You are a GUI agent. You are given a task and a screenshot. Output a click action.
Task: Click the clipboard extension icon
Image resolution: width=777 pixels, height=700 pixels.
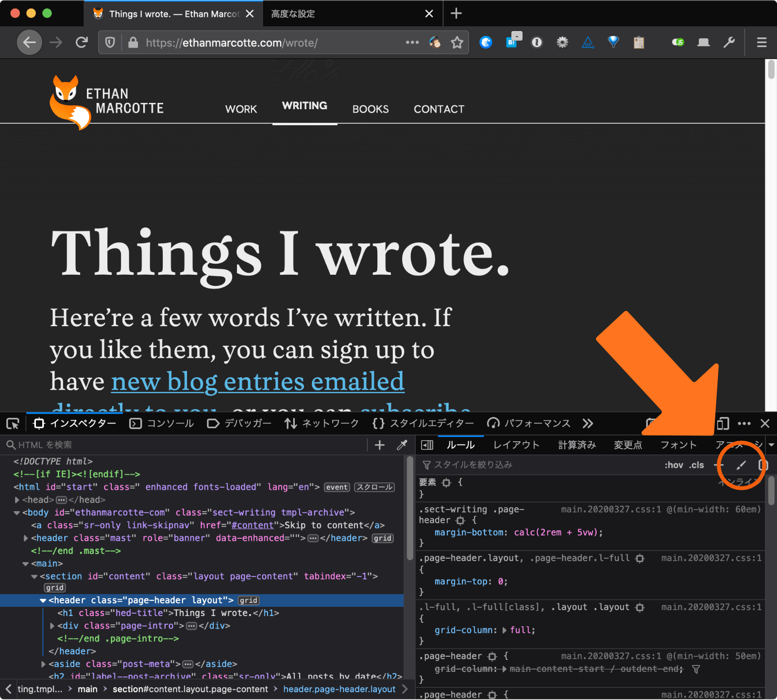pos(639,43)
